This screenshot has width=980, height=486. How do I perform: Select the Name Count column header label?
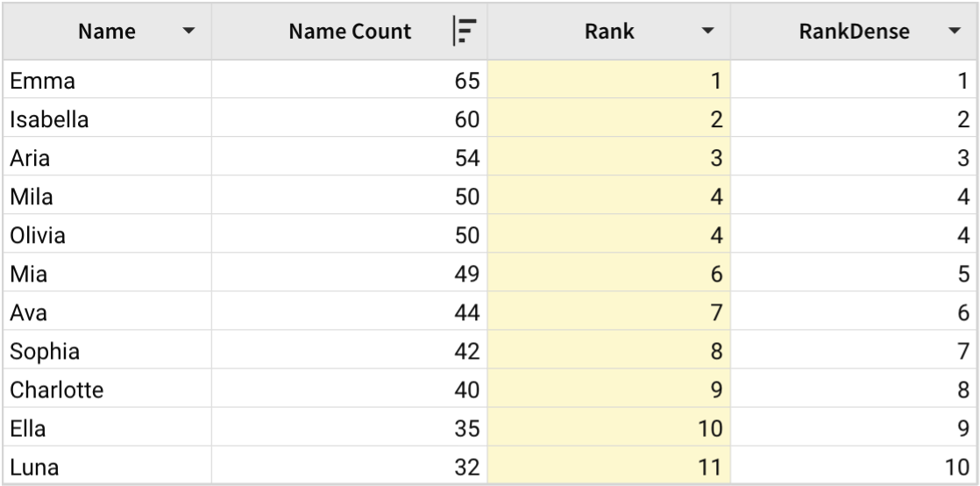pos(350,32)
